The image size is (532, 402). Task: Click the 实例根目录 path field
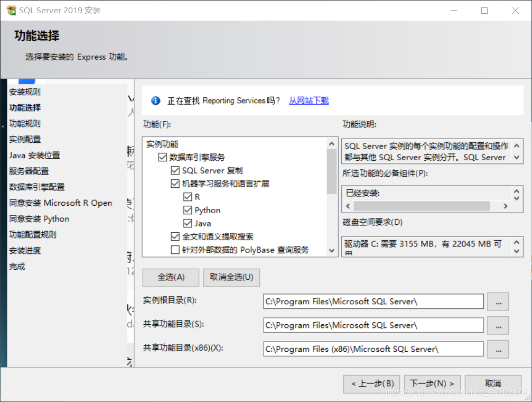(374, 301)
